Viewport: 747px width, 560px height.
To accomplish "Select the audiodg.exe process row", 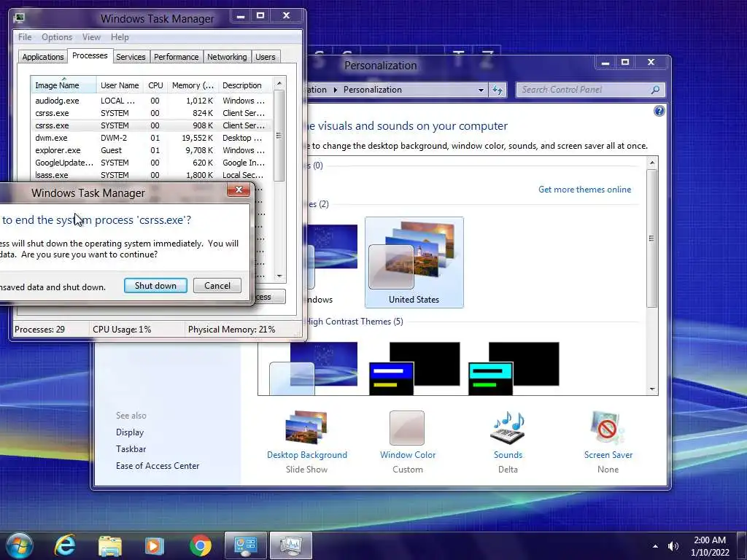I will click(x=152, y=101).
